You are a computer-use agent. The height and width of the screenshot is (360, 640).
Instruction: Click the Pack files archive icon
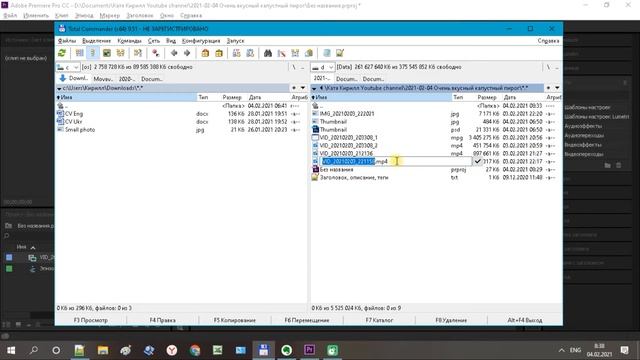[205, 53]
